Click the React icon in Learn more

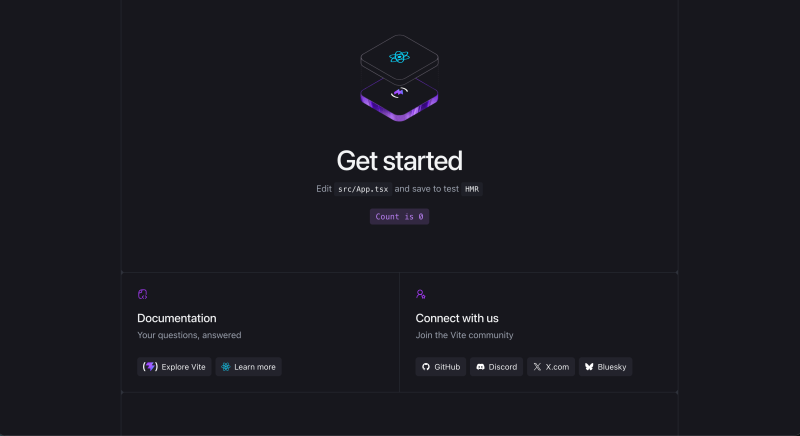(x=226, y=367)
